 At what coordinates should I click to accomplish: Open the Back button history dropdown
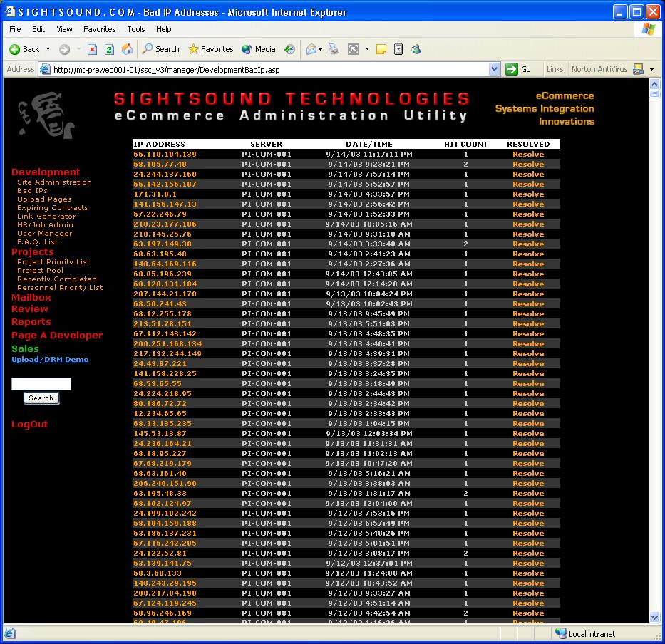tap(48, 49)
